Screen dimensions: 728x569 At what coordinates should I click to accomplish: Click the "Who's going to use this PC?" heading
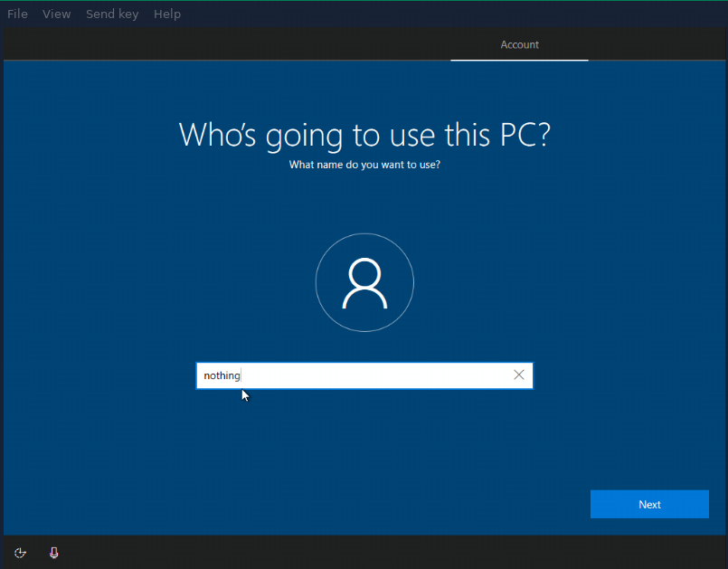(364, 135)
